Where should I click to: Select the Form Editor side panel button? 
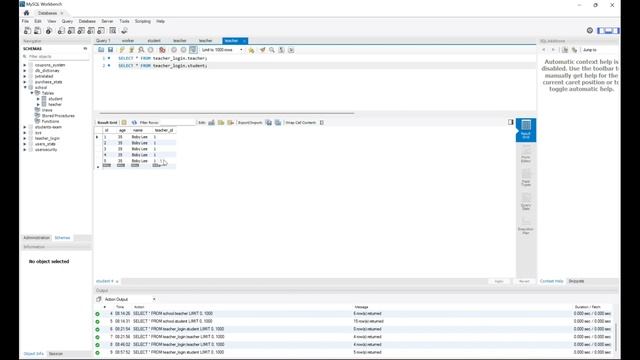pyautogui.click(x=526, y=154)
